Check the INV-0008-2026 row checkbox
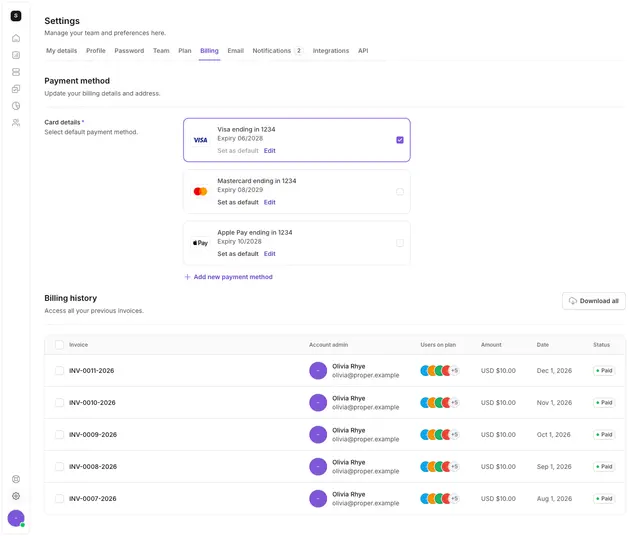This screenshot has width=640, height=536. click(60, 467)
